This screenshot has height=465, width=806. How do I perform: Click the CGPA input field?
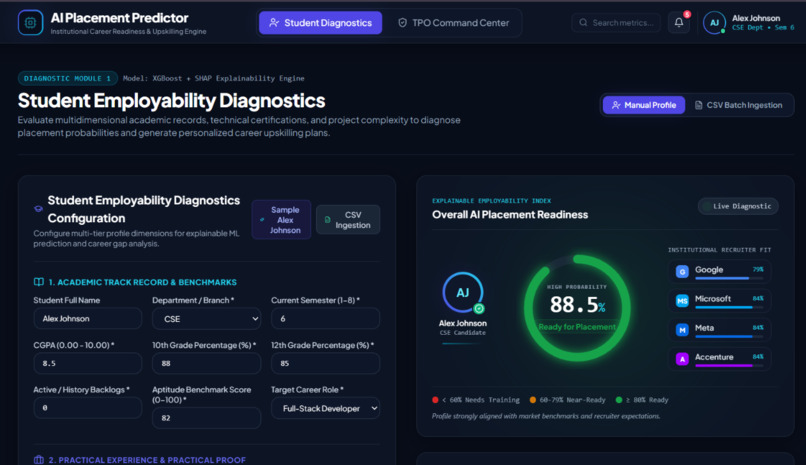(87, 363)
